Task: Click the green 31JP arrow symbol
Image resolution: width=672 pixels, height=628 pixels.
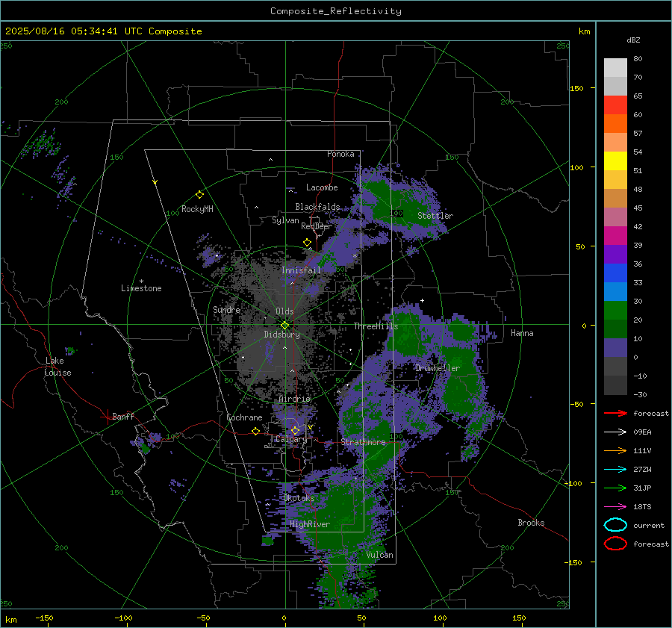Action: 615,488
